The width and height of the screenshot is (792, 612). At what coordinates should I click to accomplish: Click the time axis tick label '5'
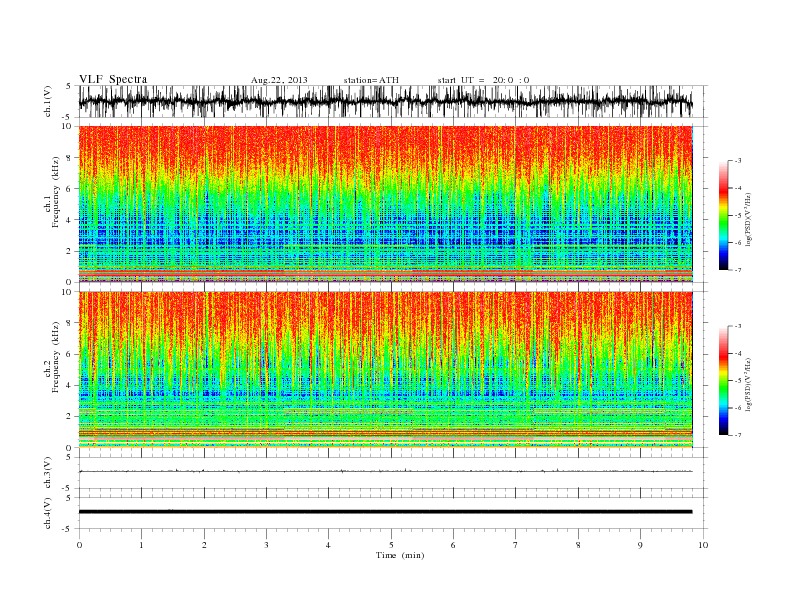(x=391, y=545)
